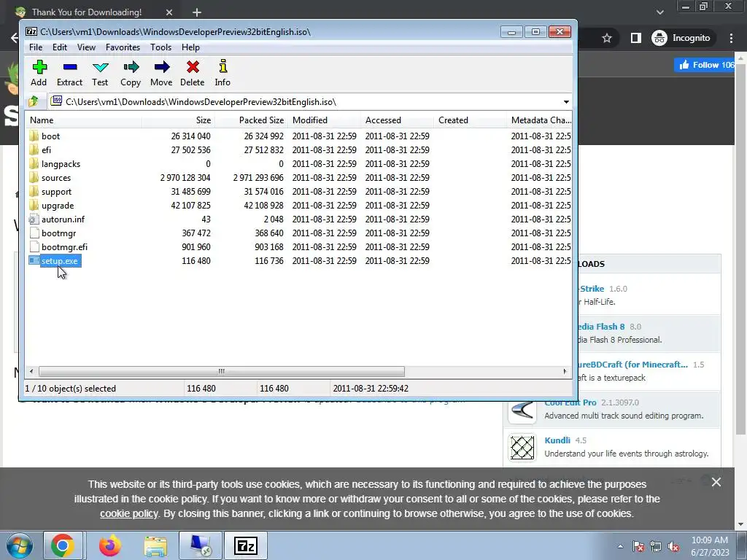Select the efi folder icon
747x560 pixels.
click(34, 149)
